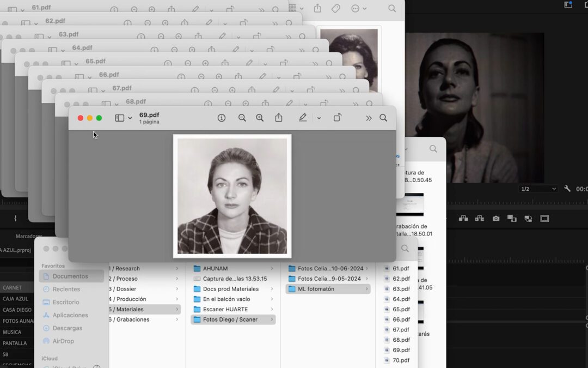Rotate the 69.pdf page with rotate icon
This screenshot has width=588, height=368.
[338, 118]
